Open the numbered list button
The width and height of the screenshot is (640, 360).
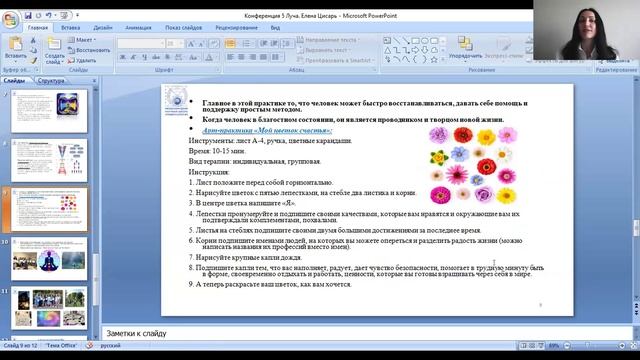(247, 44)
